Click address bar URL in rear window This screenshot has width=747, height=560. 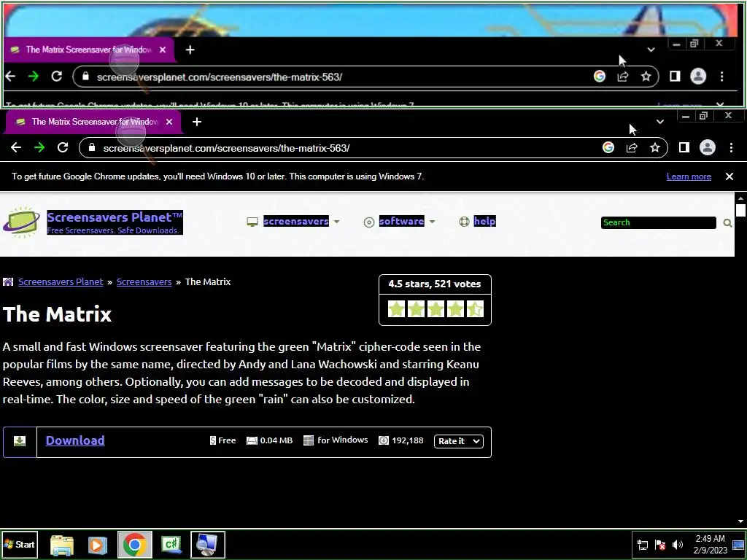(220, 77)
